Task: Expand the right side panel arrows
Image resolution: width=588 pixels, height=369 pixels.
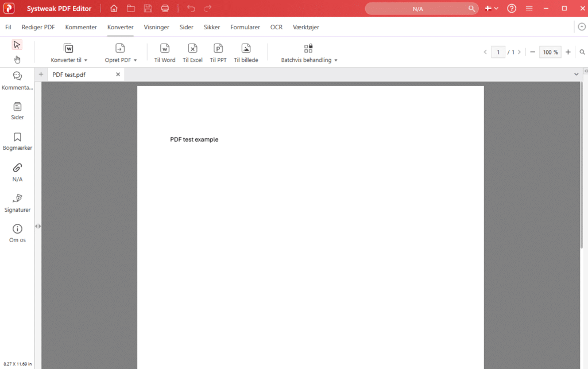Action: coord(586,71)
